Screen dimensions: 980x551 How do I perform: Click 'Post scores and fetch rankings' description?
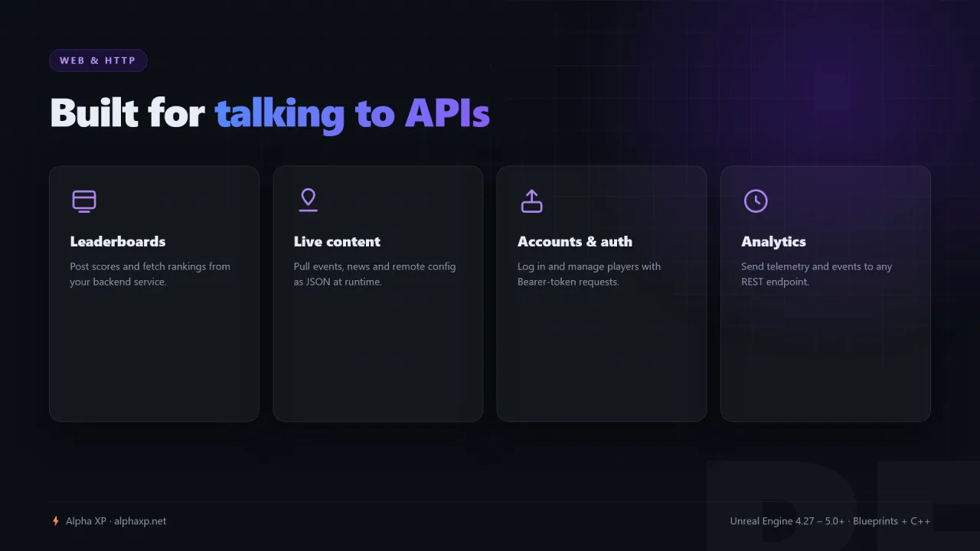pos(150,274)
